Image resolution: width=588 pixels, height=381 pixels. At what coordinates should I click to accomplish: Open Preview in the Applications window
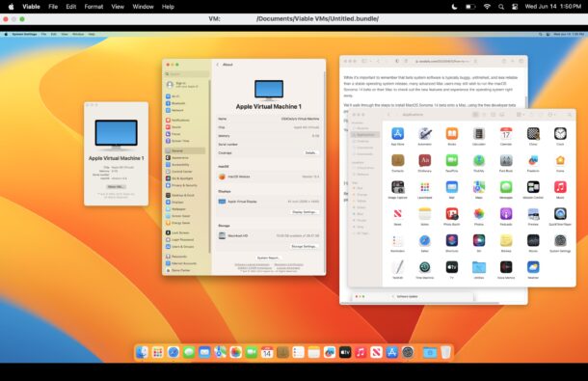click(533, 214)
